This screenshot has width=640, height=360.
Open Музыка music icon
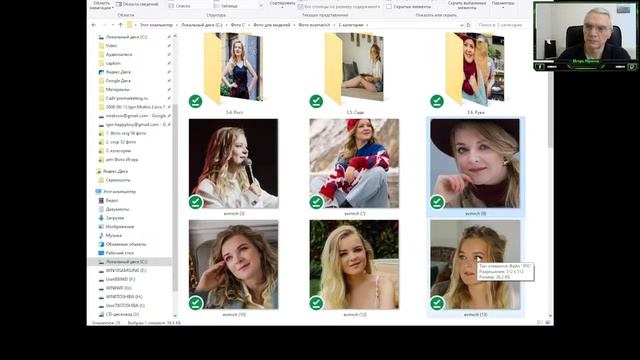(x=101, y=236)
